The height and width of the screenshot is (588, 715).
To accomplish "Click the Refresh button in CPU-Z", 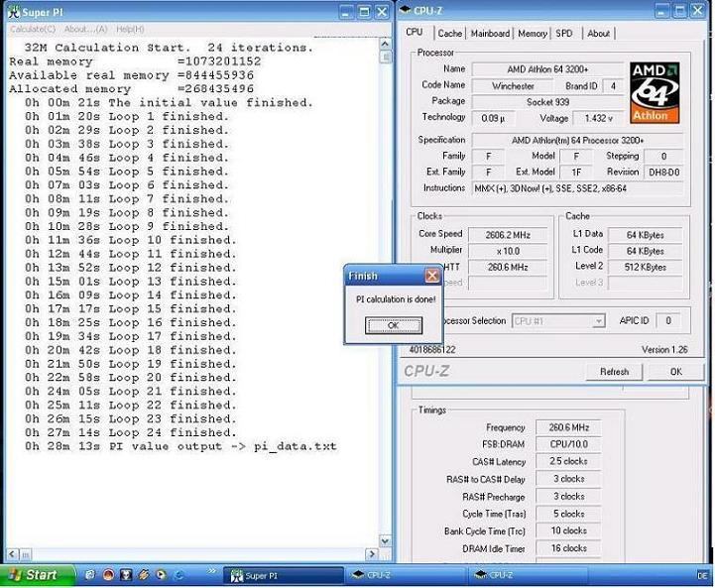I will pyautogui.click(x=614, y=372).
